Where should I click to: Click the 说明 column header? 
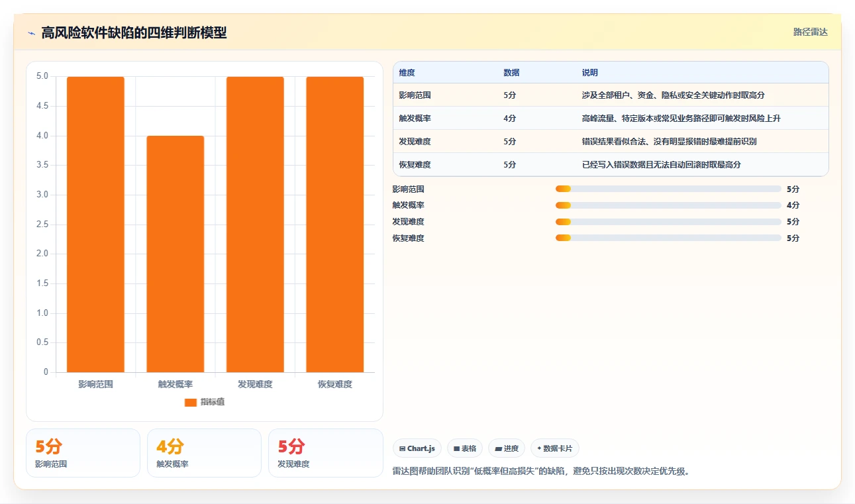click(590, 72)
